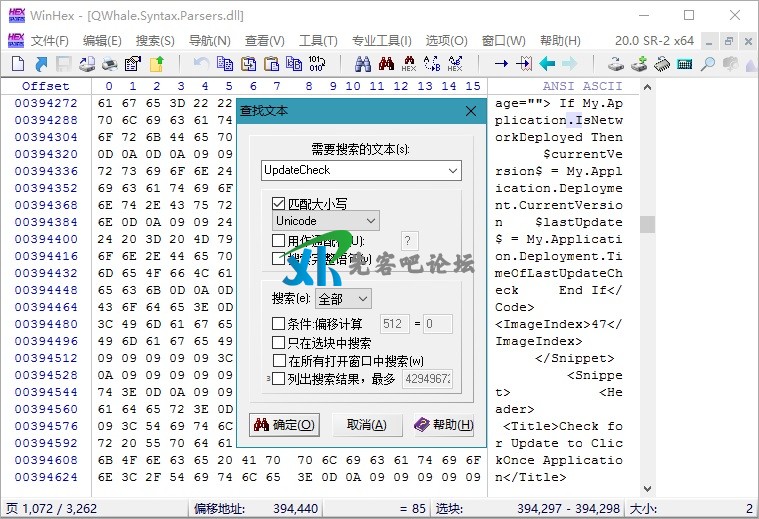
Task: Click the hex view vertical scrollbar thumb
Action: (x=647, y=224)
